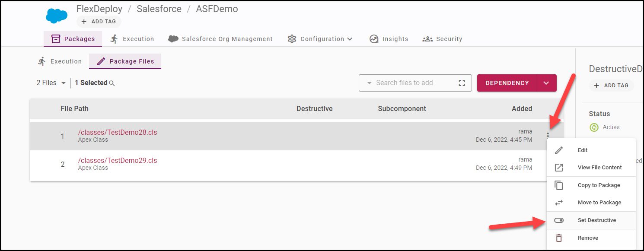Click ADD TAG in the right panel
This screenshot has height=251, width=644.
point(612,86)
